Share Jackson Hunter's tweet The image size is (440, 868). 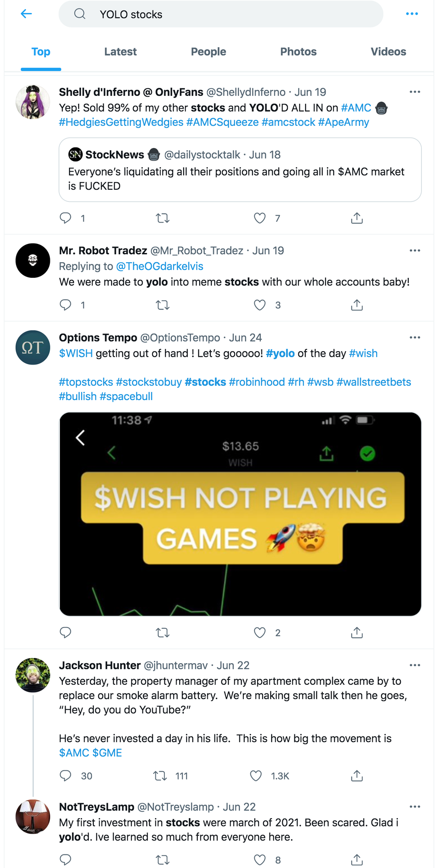[356, 776]
